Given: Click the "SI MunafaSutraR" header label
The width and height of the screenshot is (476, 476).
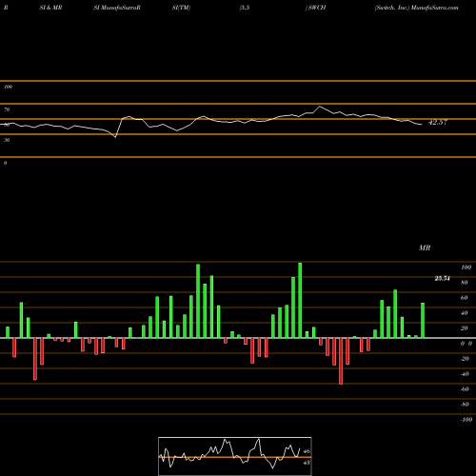Looking at the screenshot, I should point(117,8).
